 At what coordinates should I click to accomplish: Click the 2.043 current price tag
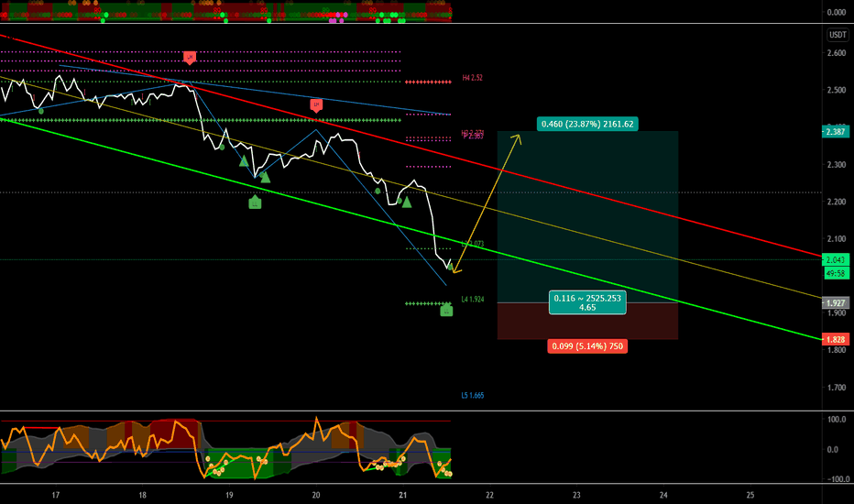pos(835,260)
